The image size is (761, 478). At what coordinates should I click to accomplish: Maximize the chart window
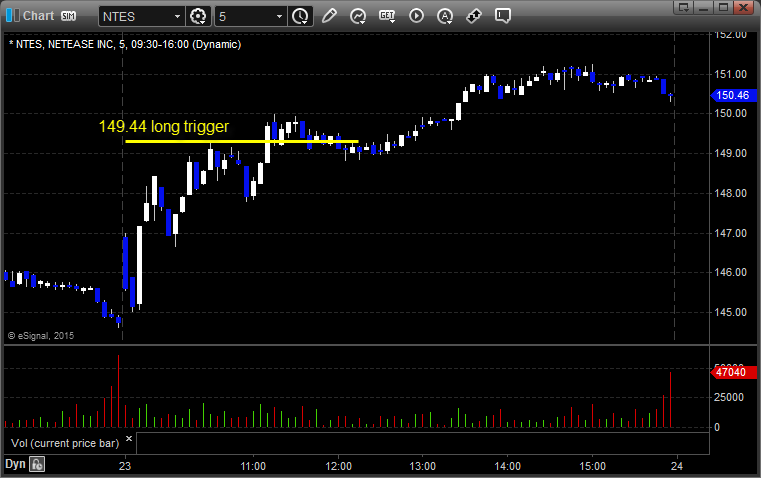pos(723,7)
